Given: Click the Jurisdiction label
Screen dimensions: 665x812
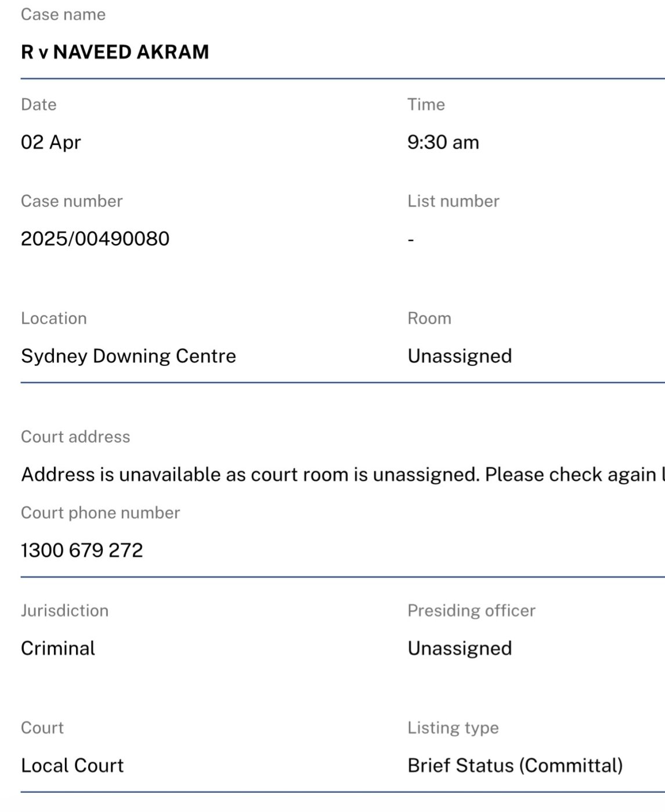Looking at the screenshot, I should (65, 610).
